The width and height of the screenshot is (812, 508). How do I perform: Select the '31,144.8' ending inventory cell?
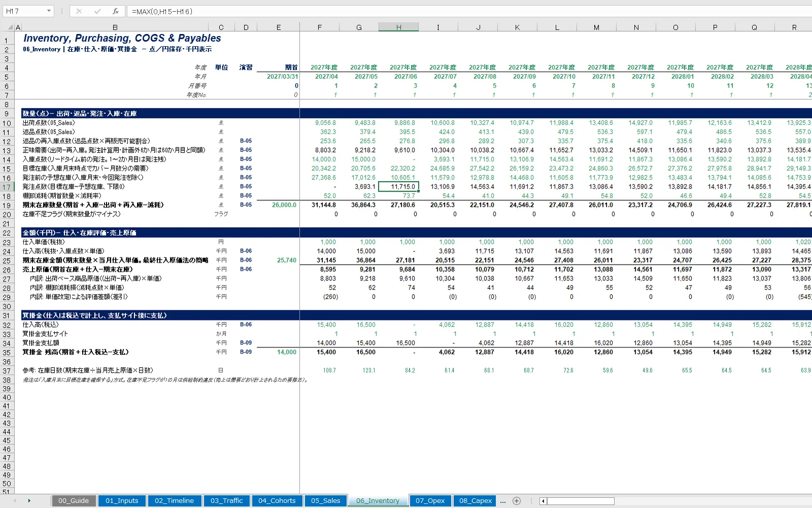pyautogui.click(x=319, y=205)
